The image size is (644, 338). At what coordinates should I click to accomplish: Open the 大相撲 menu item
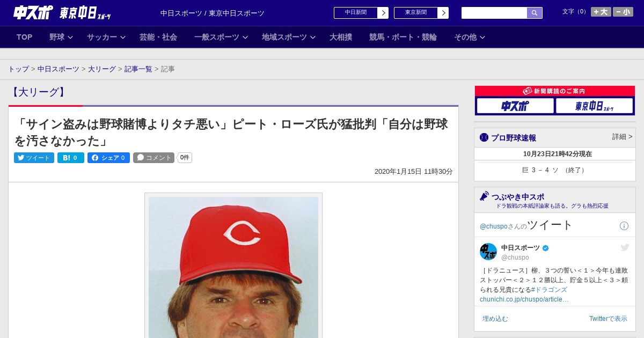pyautogui.click(x=341, y=37)
